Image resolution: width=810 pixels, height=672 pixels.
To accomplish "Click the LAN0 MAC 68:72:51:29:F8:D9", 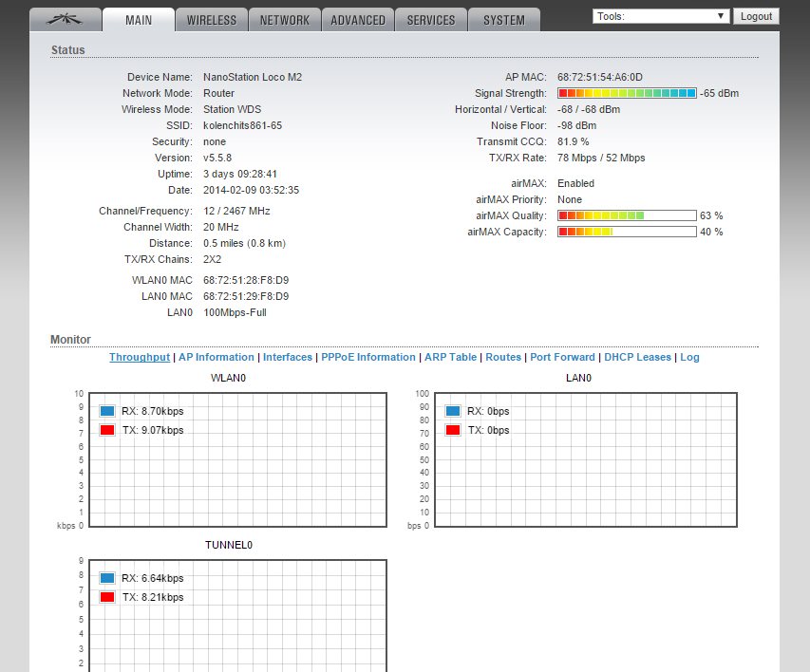I will tap(246, 296).
